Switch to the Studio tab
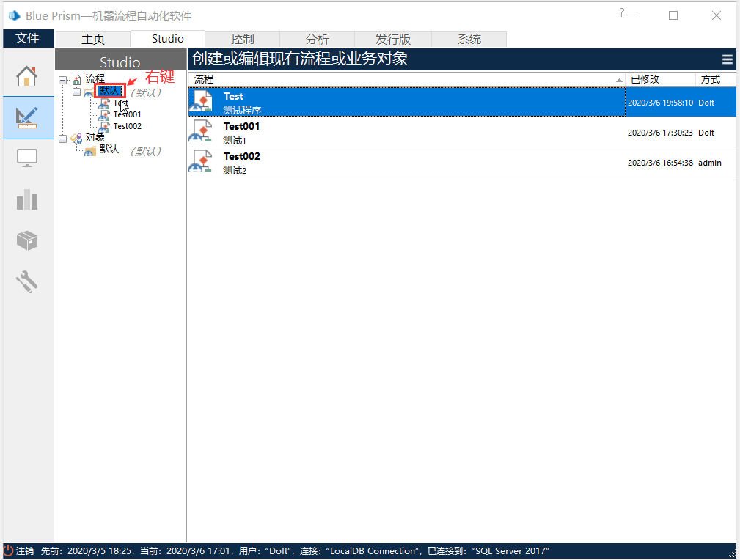 coord(167,39)
